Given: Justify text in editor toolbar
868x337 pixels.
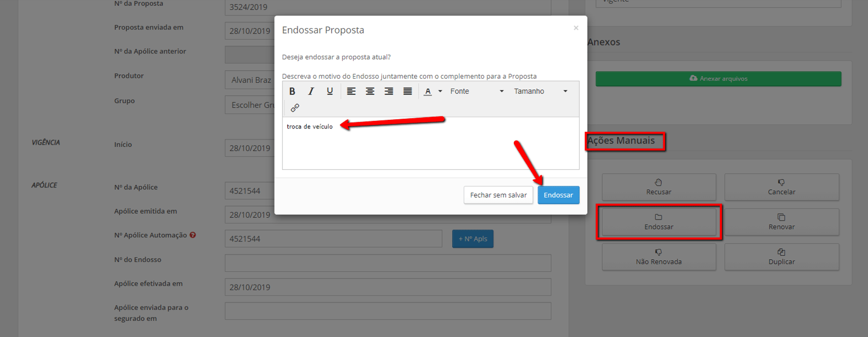Looking at the screenshot, I should [x=408, y=92].
